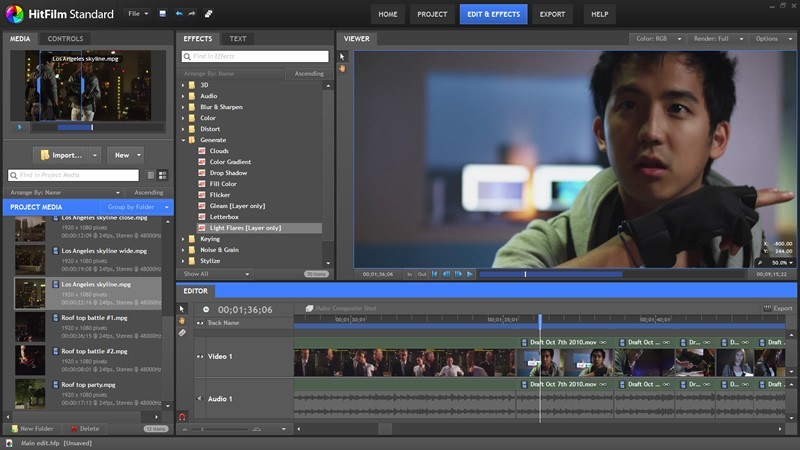Open the Controls tab
The width and height of the screenshot is (800, 450).
click(x=66, y=39)
